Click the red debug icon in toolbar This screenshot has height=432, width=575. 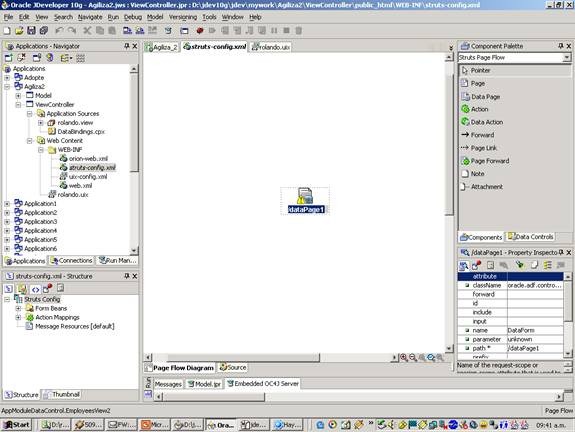click(200, 30)
